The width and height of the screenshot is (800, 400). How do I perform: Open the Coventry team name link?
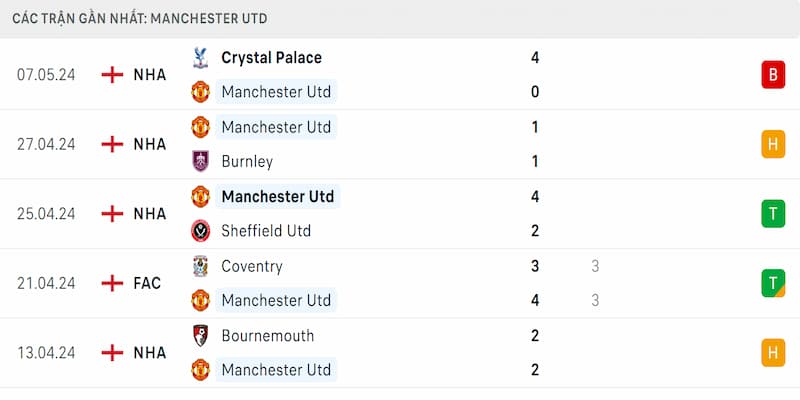(252, 266)
